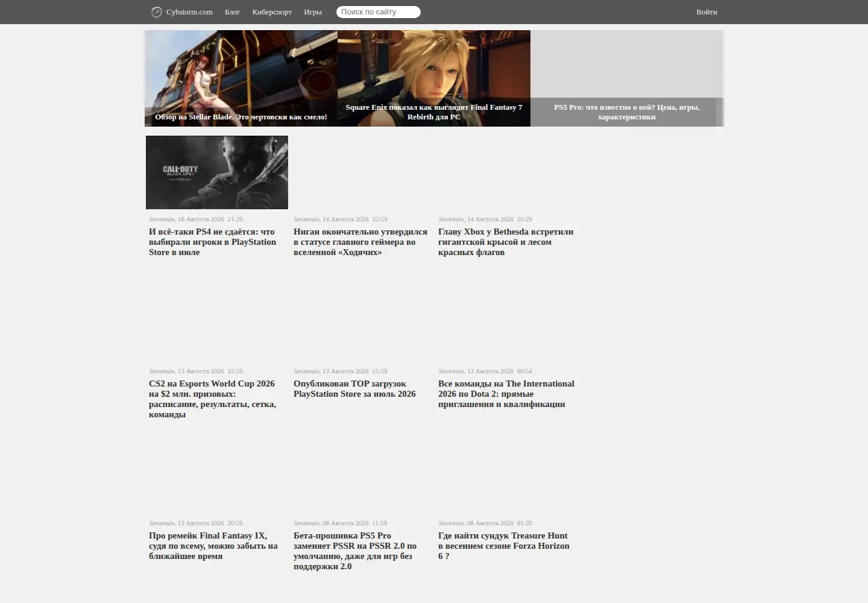
Task: Open the Ниган «Ходячих» gamer article
Action: (x=360, y=242)
